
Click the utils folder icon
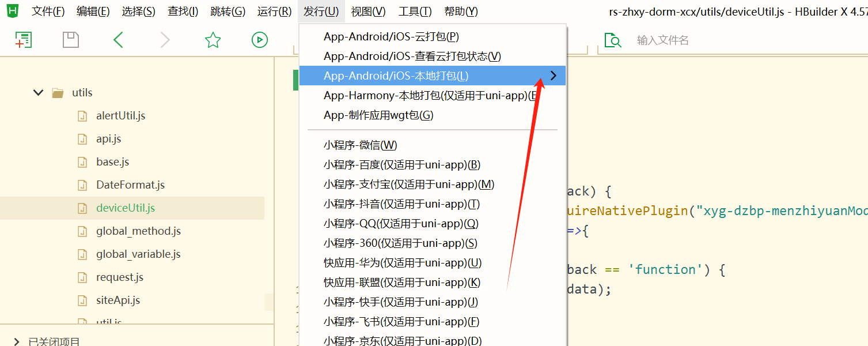coord(58,93)
